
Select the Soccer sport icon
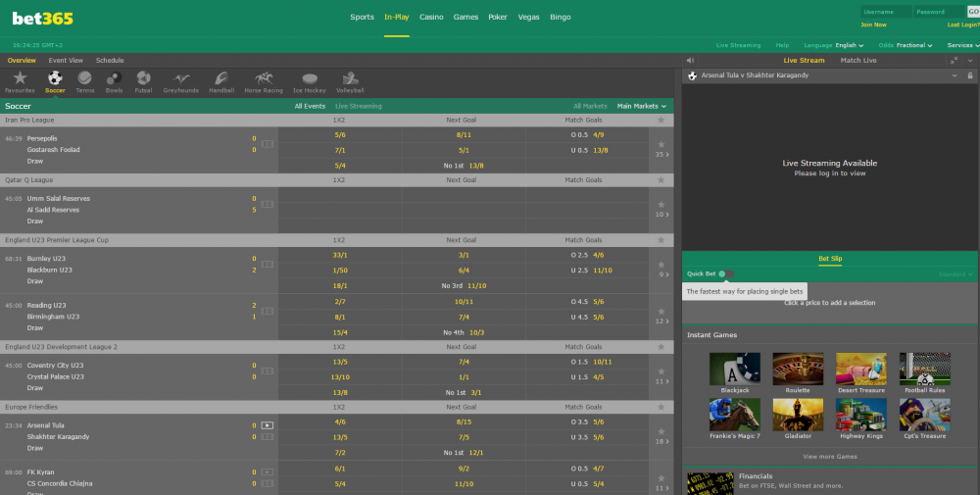tap(55, 78)
